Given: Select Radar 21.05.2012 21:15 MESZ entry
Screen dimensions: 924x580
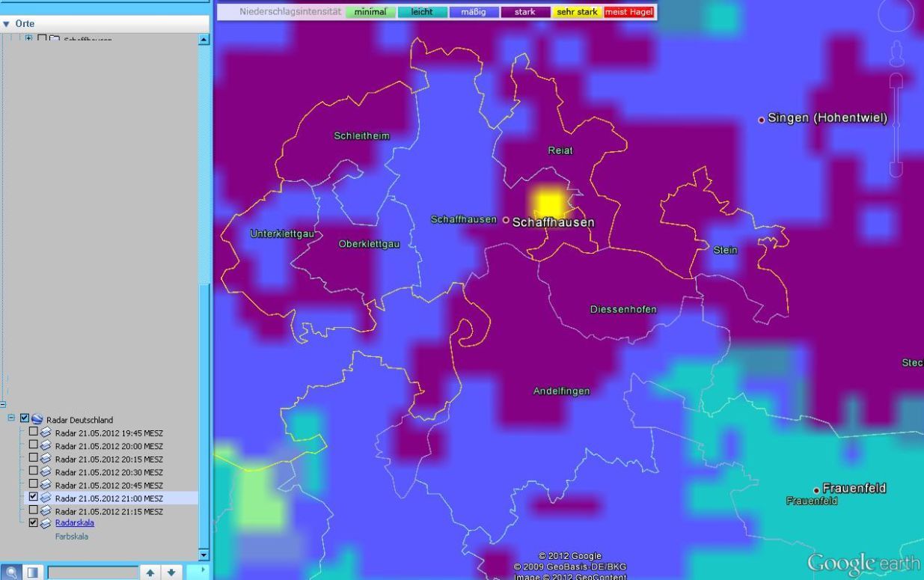Looking at the screenshot, I should coord(109,511).
